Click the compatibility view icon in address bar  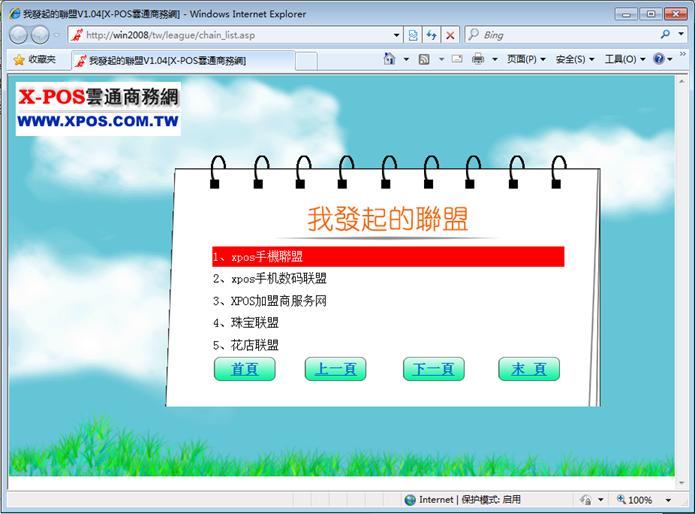[x=413, y=34]
